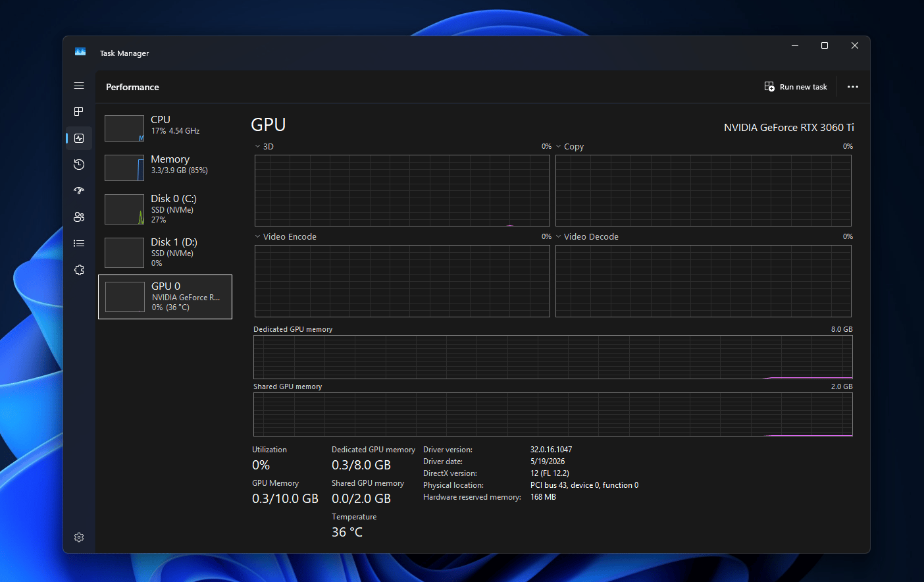Open the Startup apps page icon

click(79, 191)
